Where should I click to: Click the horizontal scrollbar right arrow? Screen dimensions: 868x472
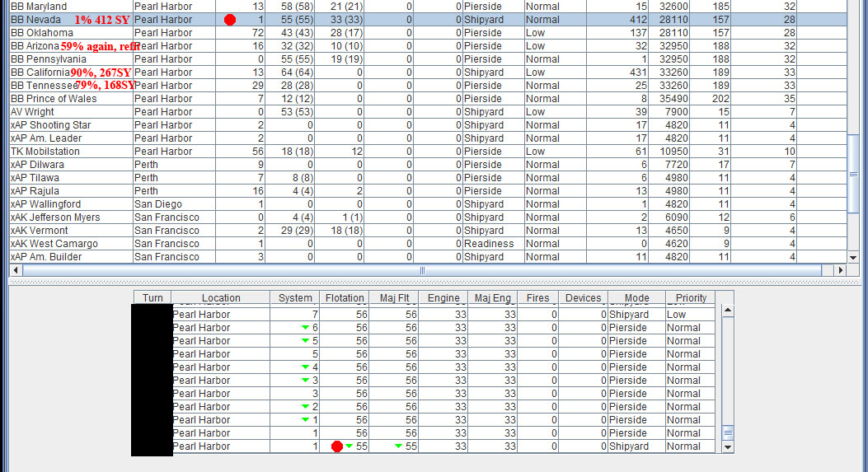point(841,270)
